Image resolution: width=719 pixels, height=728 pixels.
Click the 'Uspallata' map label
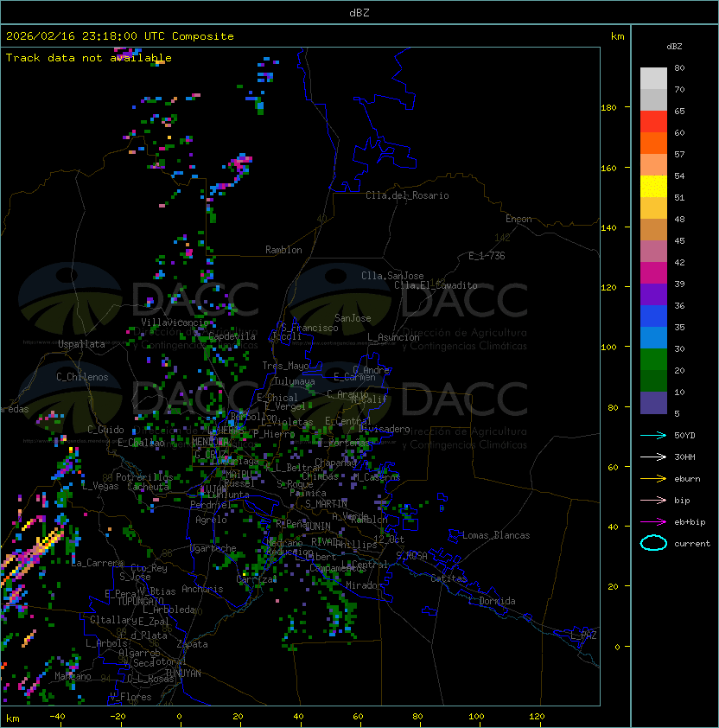click(x=81, y=344)
